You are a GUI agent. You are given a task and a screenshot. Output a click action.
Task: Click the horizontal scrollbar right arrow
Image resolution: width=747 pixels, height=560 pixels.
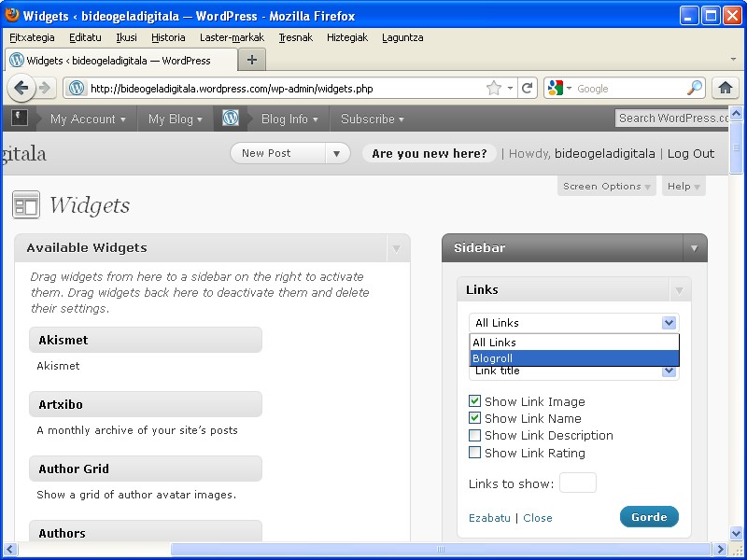720,549
